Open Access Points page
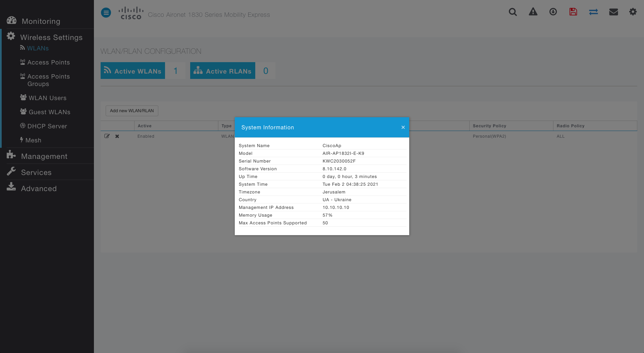The image size is (644, 353). click(48, 62)
